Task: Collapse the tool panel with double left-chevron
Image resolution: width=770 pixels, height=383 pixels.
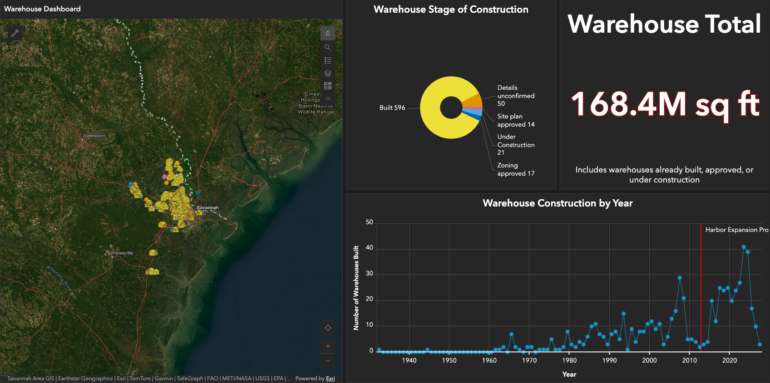Action: point(328,99)
